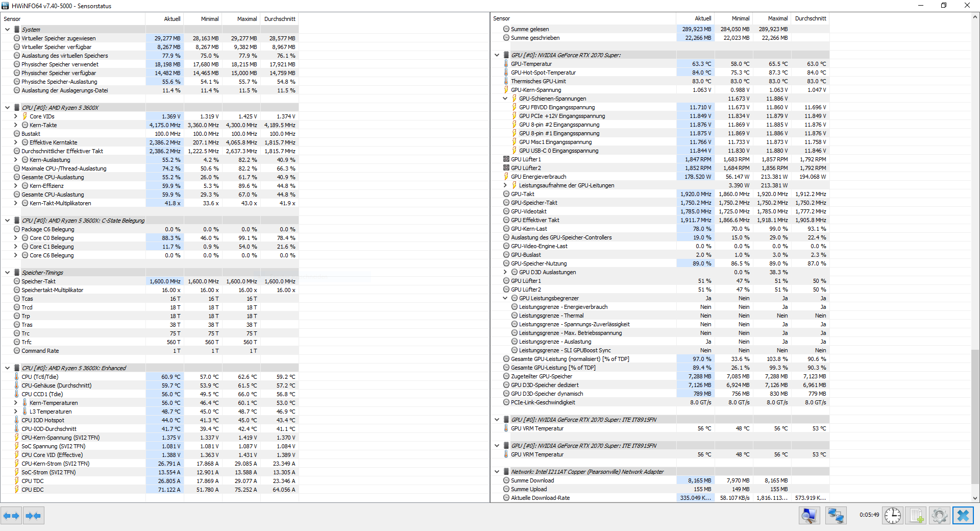Click the collapse panels inward-arrows button
The height and width of the screenshot is (531, 980).
tap(33, 516)
